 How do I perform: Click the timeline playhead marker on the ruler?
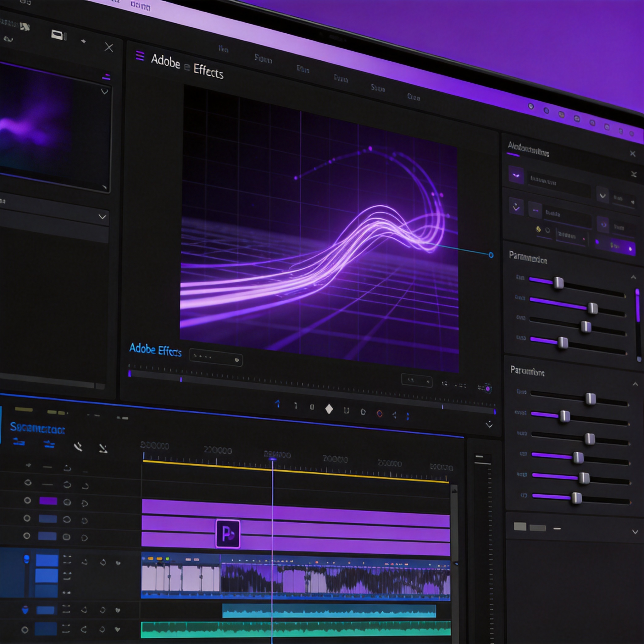pyautogui.click(x=272, y=460)
